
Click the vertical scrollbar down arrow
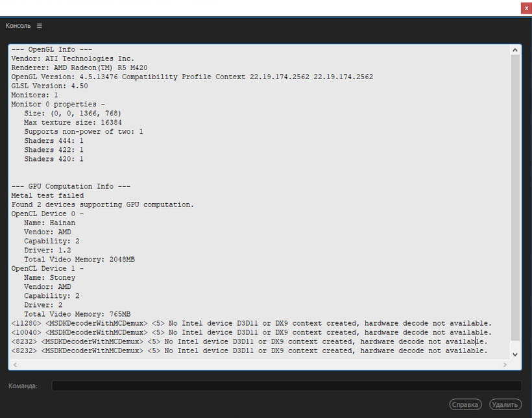click(x=515, y=354)
